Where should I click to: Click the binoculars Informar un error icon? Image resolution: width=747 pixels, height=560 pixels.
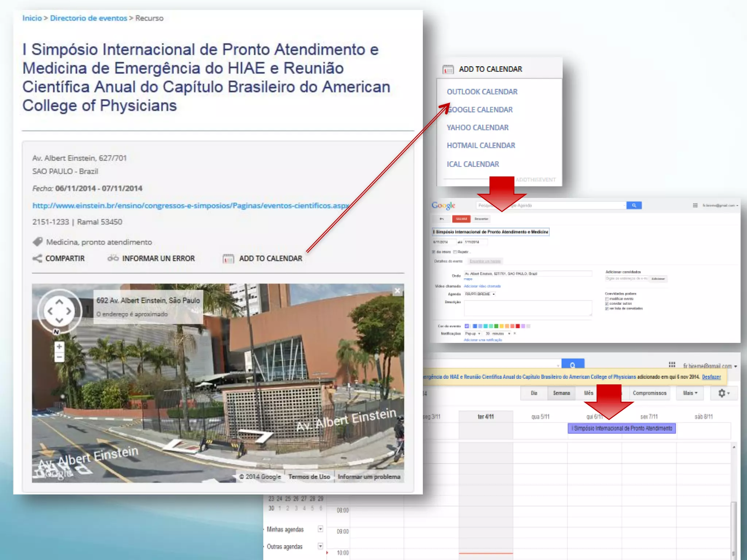[x=113, y=258]
